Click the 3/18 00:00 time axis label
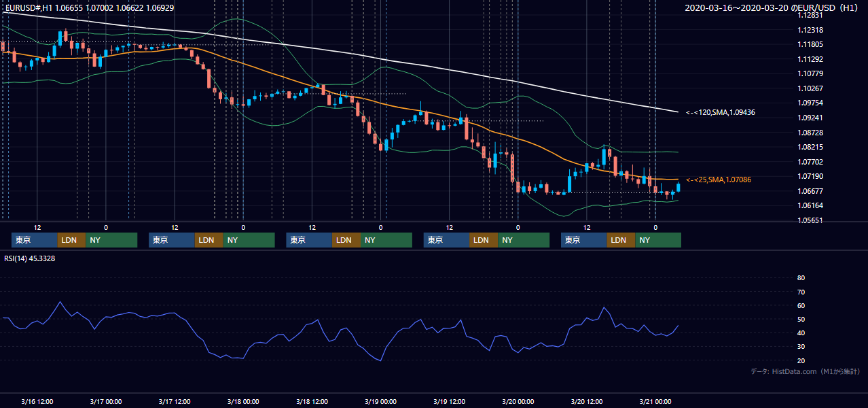This screenshot has height=408, width=868. [x=243, y=401]
